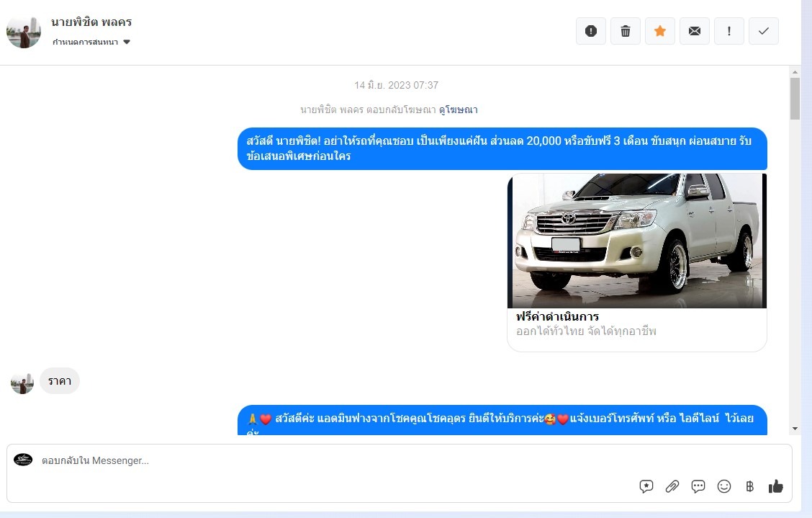Open the silver Toyota pickup ad image
812x518 pixels.
click(637, 241)
